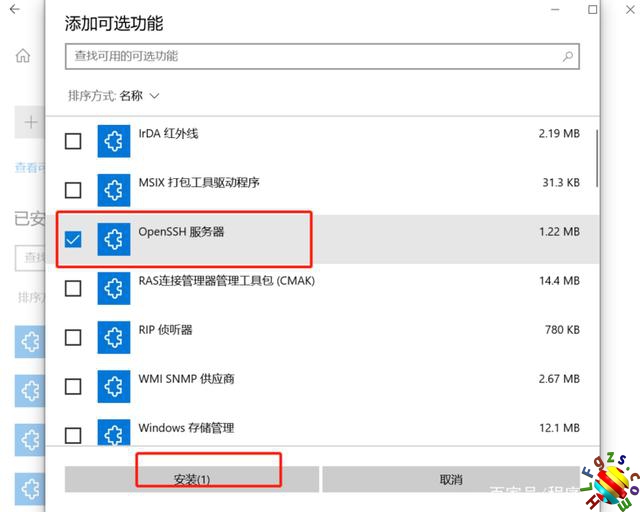Check the RIP 侦听器 checkbox
Image resolution: width=640 pixels, height=512 pixels.
(73, 337)
